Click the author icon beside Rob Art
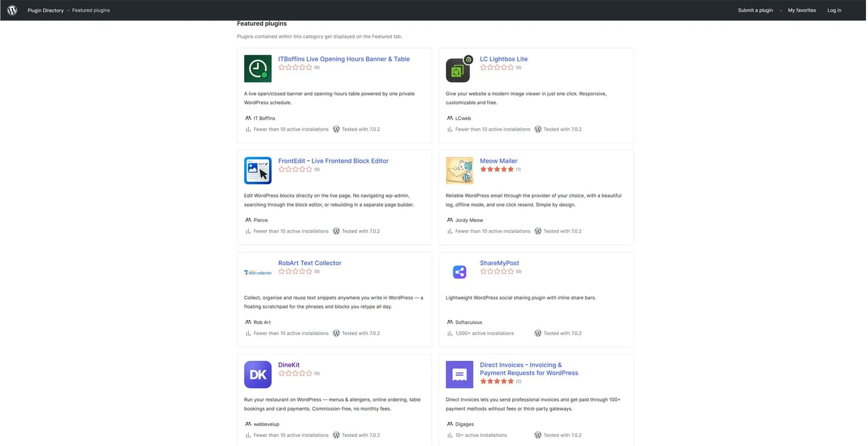The width and height of the screenshot is (868, 446). 248,322
